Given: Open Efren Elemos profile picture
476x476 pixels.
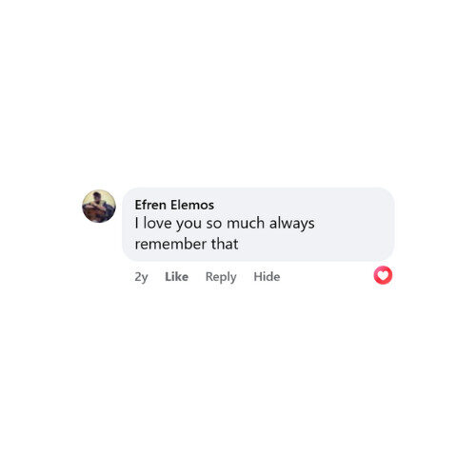Looking at the screenshot, I should [99, 207].
